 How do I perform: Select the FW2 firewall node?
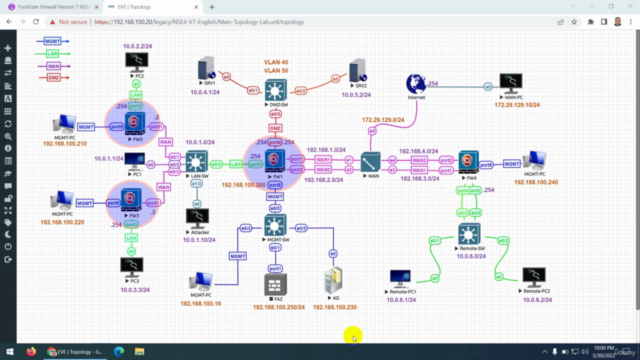pyautogui.click(x=135, y=124)
